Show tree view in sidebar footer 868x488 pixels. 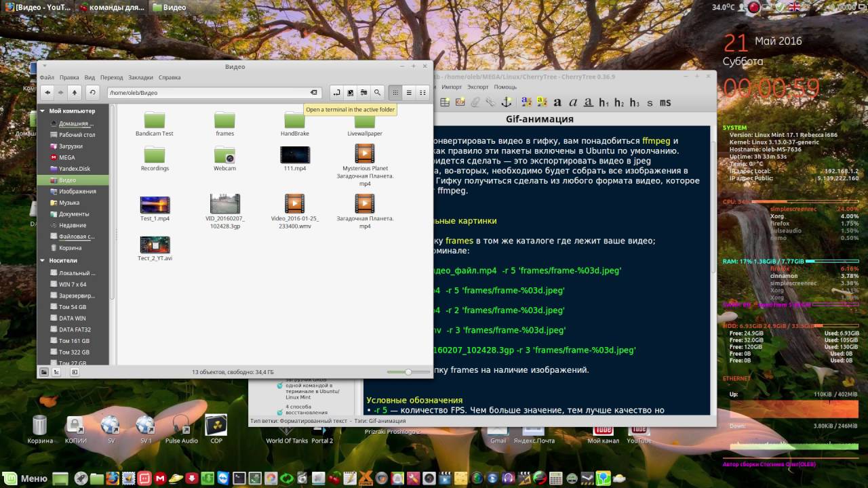(x=56, y=372)
